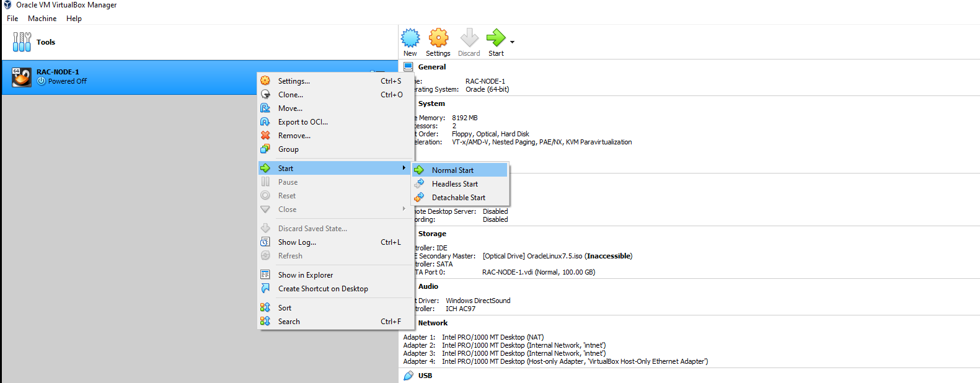Click the System section header
The width and height of the screenshot is (980, 383).
pyautogui.click(x=431, y=103)
